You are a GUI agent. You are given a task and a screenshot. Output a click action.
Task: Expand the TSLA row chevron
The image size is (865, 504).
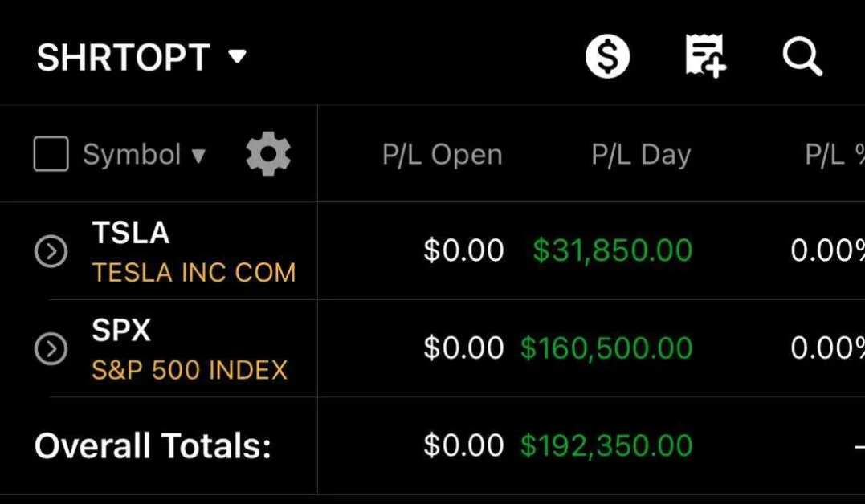(51, 252)
